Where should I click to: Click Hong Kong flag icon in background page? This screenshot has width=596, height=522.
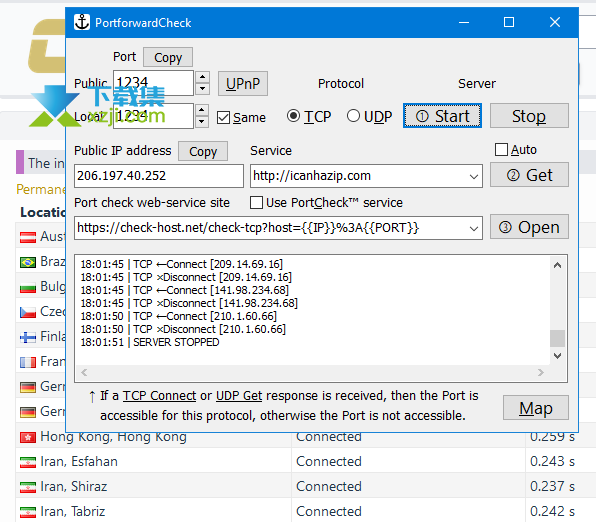pos(28,437)
